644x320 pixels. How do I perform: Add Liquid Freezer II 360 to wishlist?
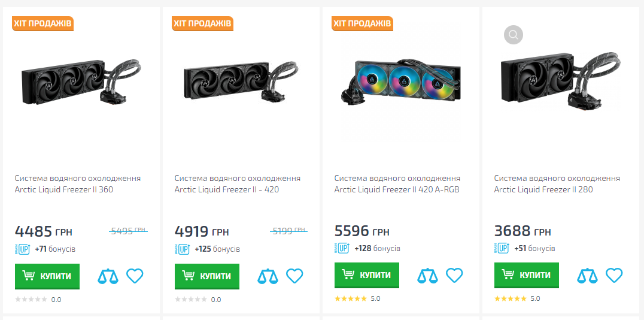click(135, 276)
